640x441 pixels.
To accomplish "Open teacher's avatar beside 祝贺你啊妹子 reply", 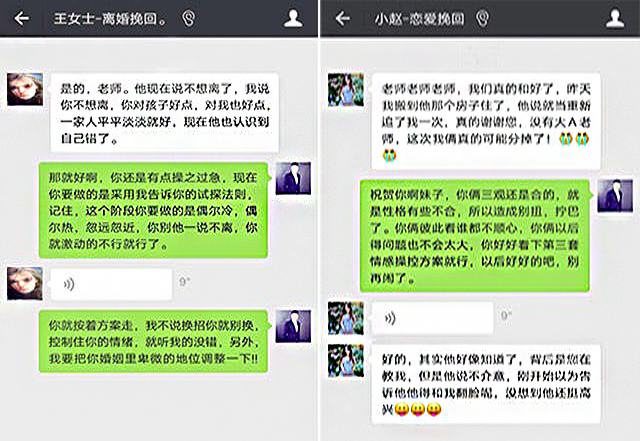I will (x=615, y=196).
